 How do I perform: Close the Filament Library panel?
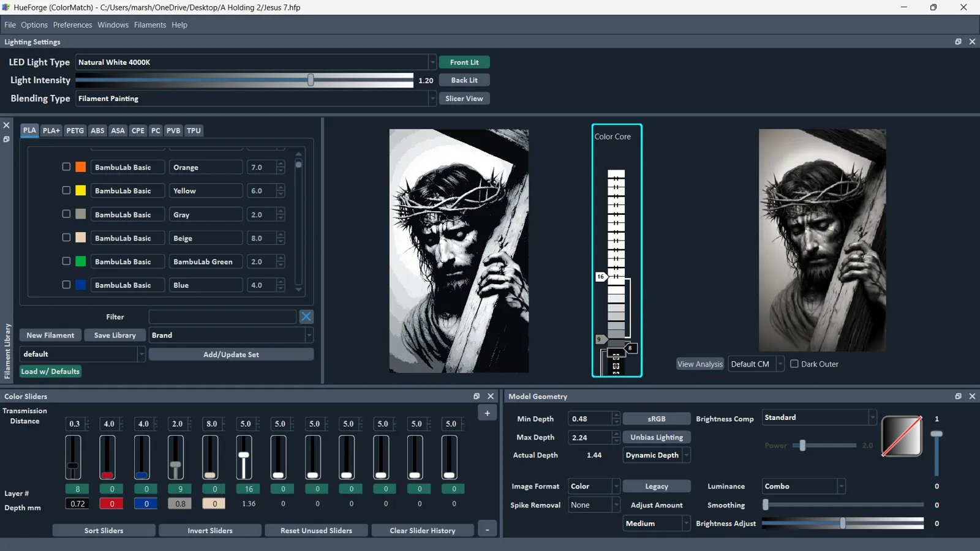6,126
